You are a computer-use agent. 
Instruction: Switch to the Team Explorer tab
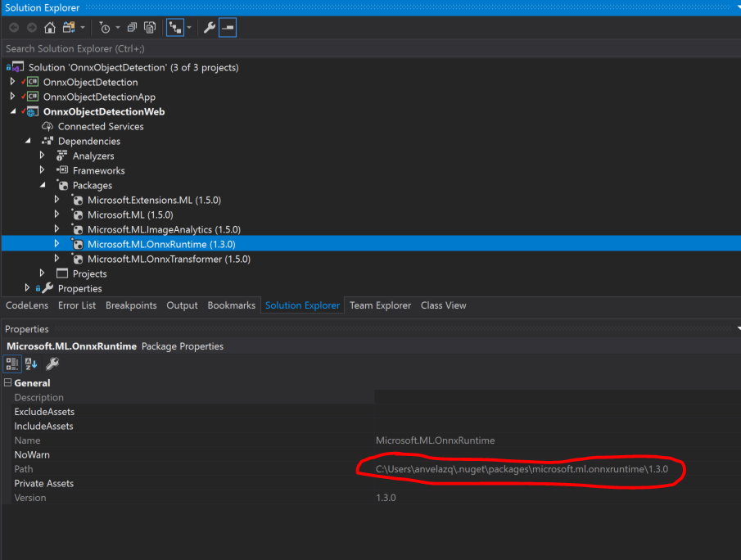click(x=380, y=305)
